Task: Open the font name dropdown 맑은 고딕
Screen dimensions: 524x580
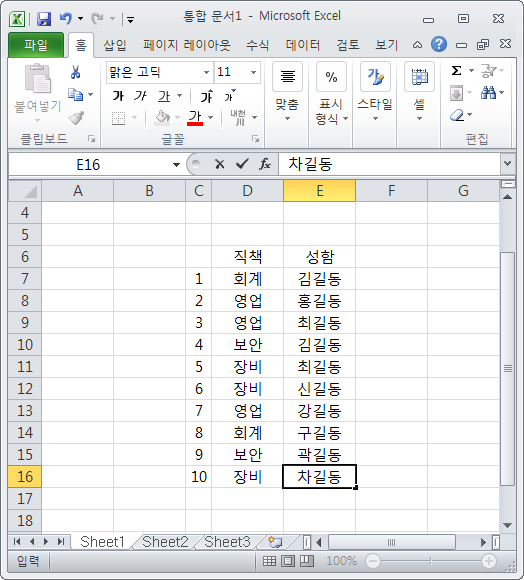Action: [x=206, y=72]
